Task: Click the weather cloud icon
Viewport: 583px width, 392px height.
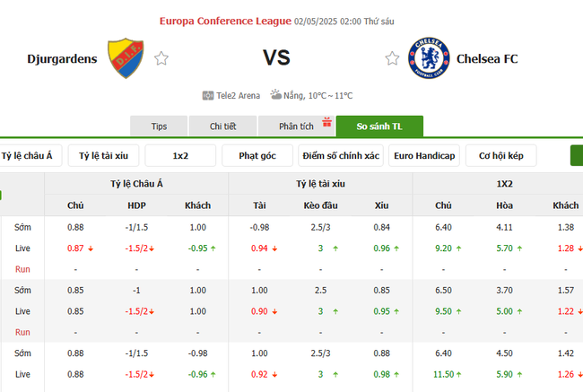Action: pyautogui.click(x=274, y=94)
